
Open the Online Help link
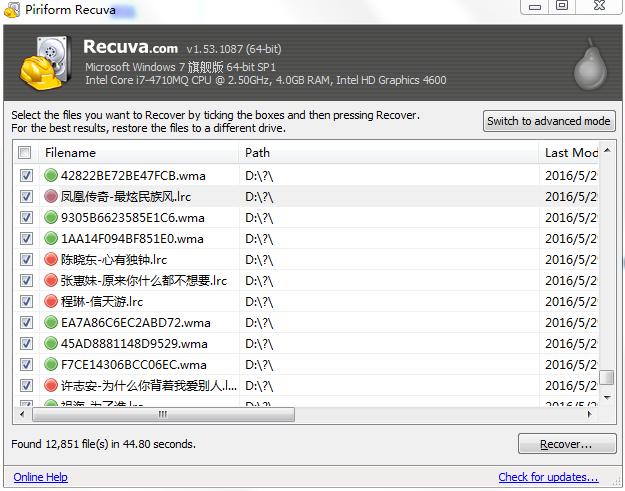40,477
